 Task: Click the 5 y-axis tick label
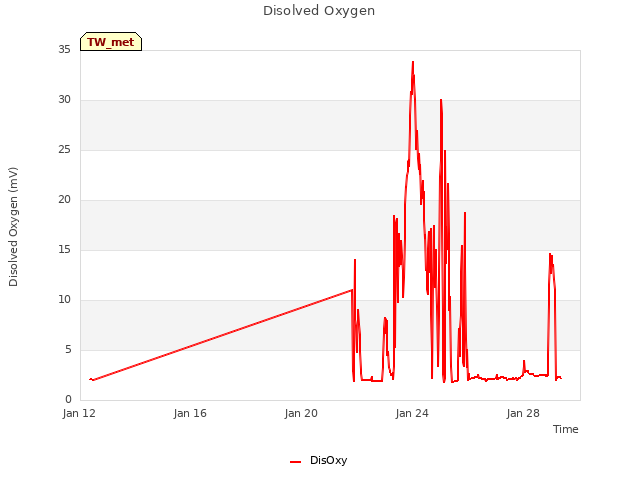[x=68, y=350]
